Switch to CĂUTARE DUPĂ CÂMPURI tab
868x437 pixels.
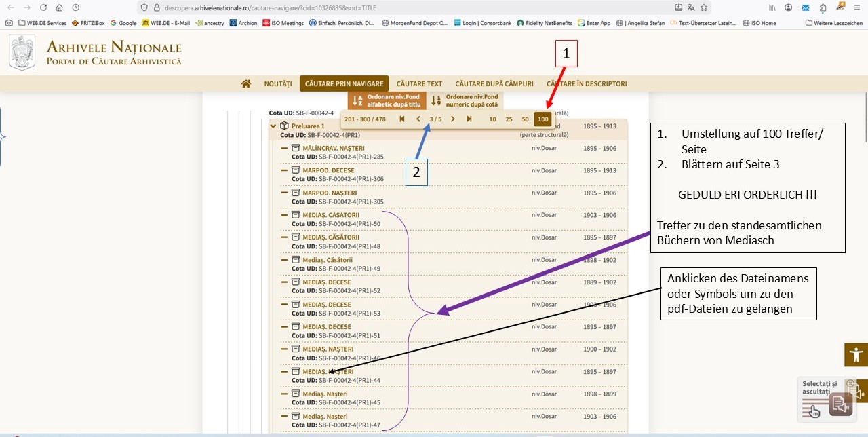click(494, 84)
